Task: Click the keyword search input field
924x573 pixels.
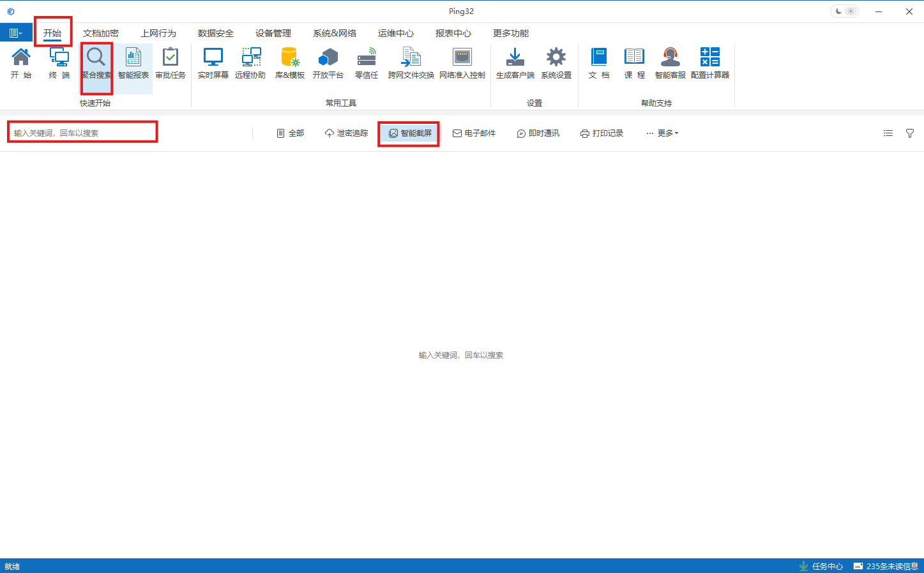Action: coord(82,131)
